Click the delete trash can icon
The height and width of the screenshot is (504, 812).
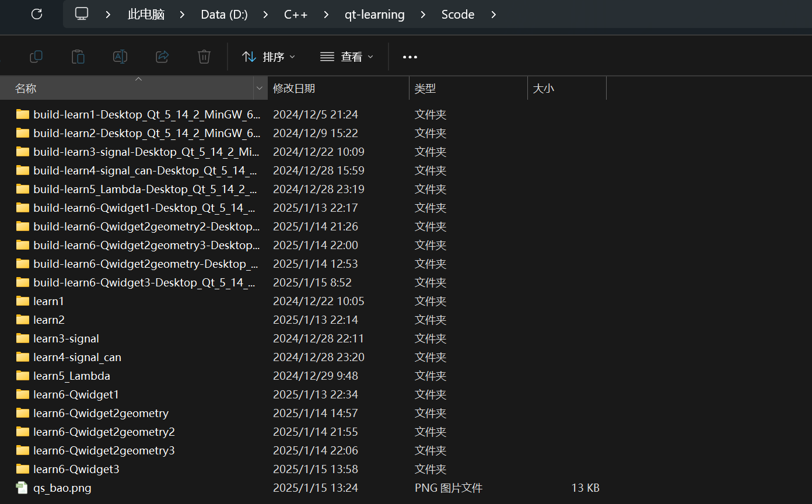point(204,57)
